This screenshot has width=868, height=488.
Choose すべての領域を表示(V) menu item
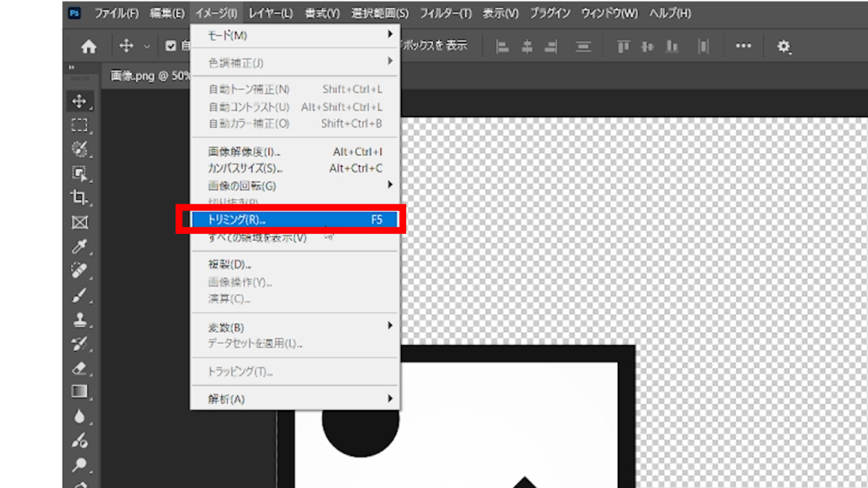[x=295, y=237]
